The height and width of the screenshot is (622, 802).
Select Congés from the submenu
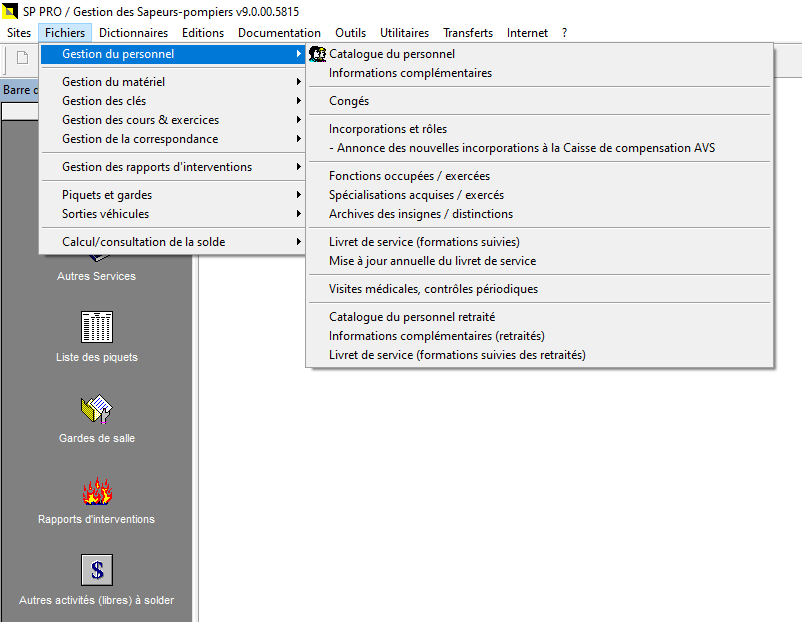pos(348,100)
